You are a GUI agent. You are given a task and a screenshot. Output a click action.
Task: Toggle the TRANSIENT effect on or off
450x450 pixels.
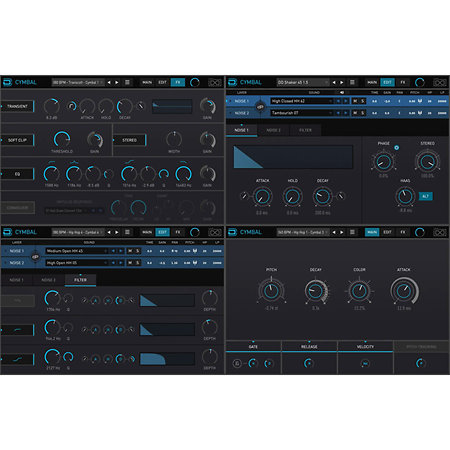click(x=18, y=106)
